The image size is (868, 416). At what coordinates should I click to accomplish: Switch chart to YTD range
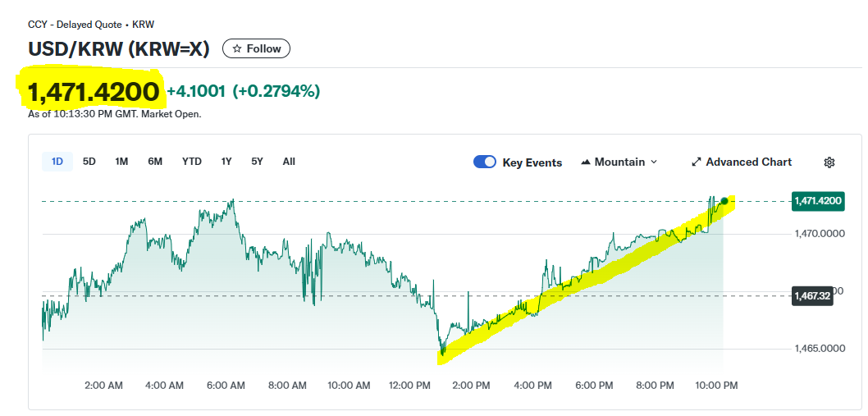click(191, 162)
